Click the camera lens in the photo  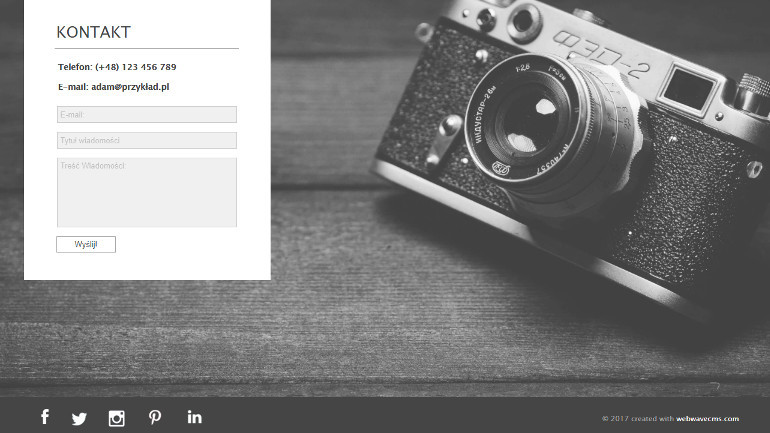[530, 120]
